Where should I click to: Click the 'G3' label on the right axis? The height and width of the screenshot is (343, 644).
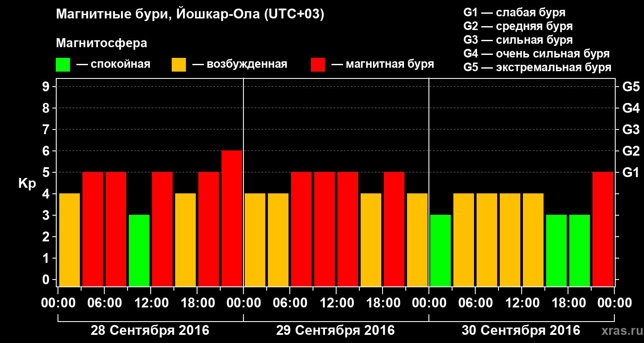point(631,129)
